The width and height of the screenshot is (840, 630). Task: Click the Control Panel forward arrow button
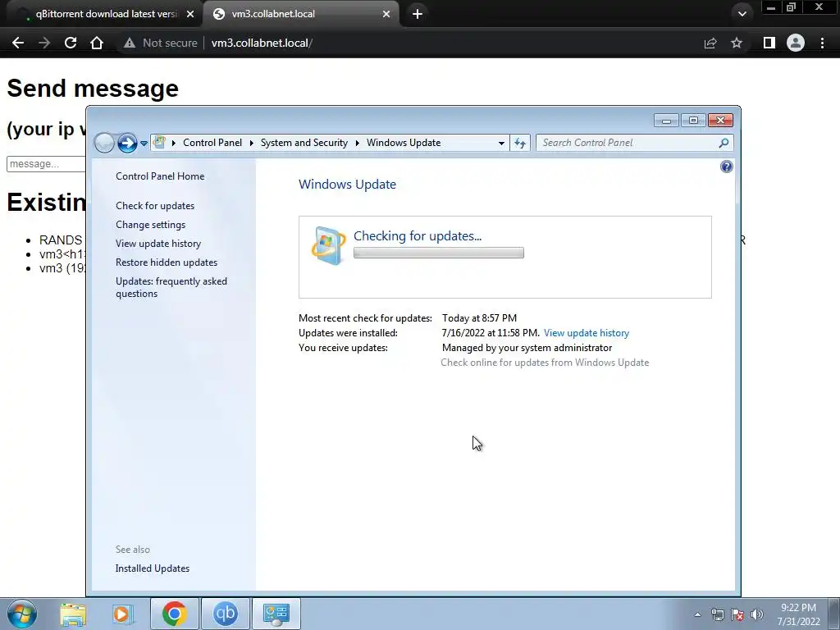127,143
